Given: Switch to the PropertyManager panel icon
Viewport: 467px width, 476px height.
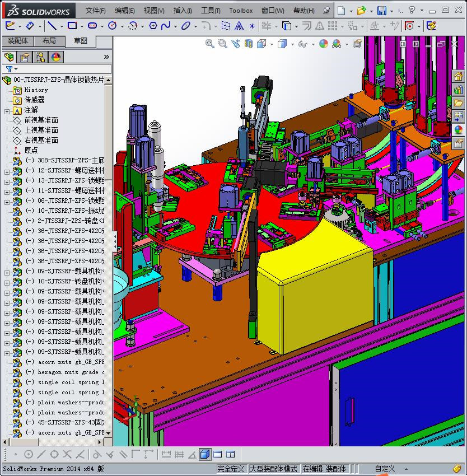Looking at the screenshot, I should click(x=25, y=57).
